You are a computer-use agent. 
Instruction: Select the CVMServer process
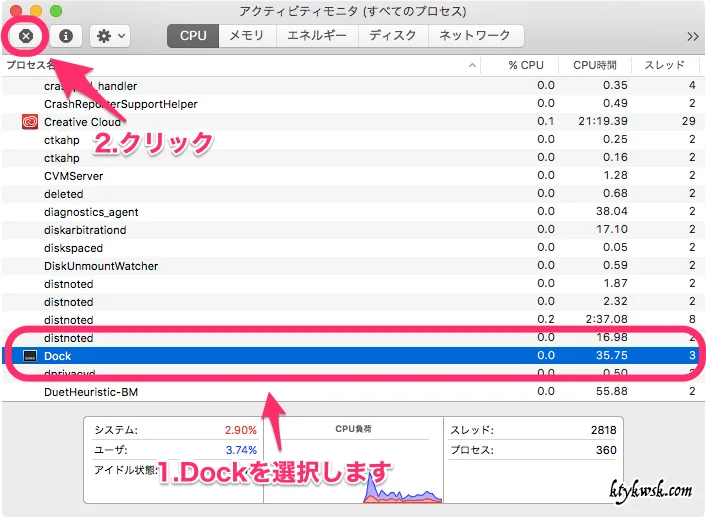click(351, 176)
